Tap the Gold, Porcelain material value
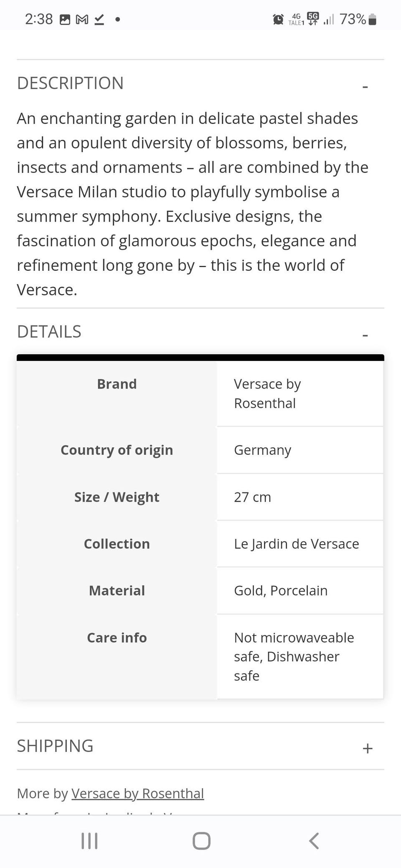Screen dimensions: 401x868 (x=281, y=590)
